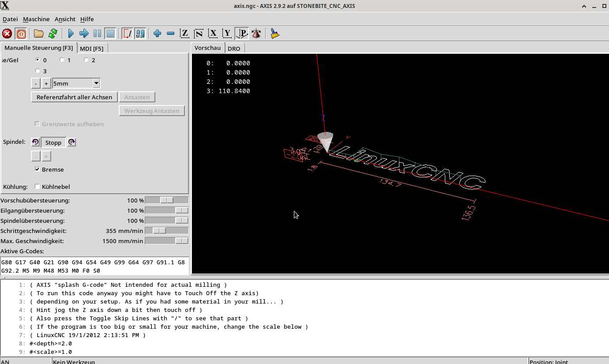Click the Eilgangübersteuerung slider
Image resolution: width=609 pixels, height=364 pixels.
point(166,210)
